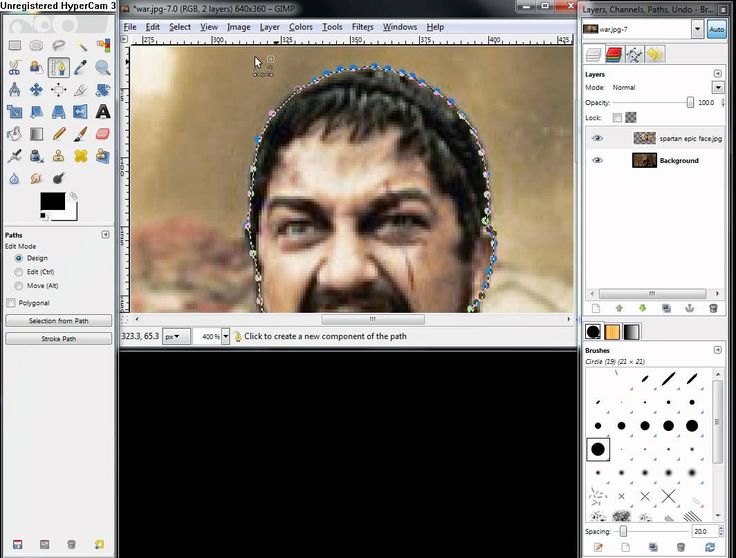Select the Ellipse Select tool
Image resolution: width=736 pixels, height=558 pixels.
(36, 46)
